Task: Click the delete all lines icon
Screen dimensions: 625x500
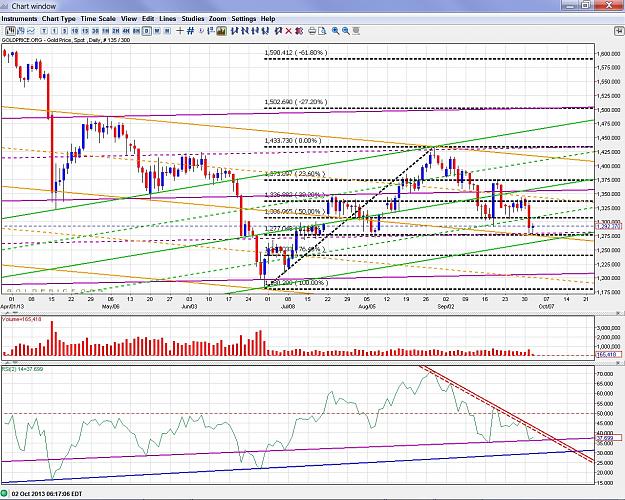Action: [x=299, y=31]
